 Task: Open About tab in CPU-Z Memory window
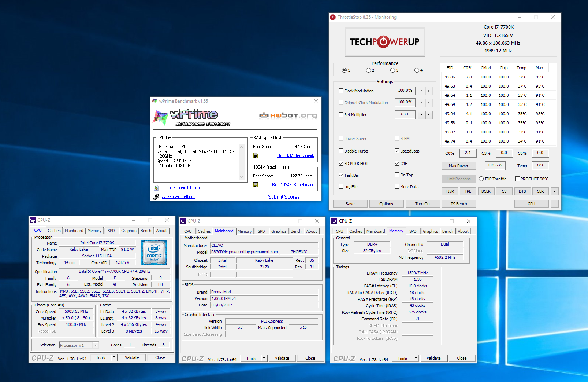tap(463, 231)
